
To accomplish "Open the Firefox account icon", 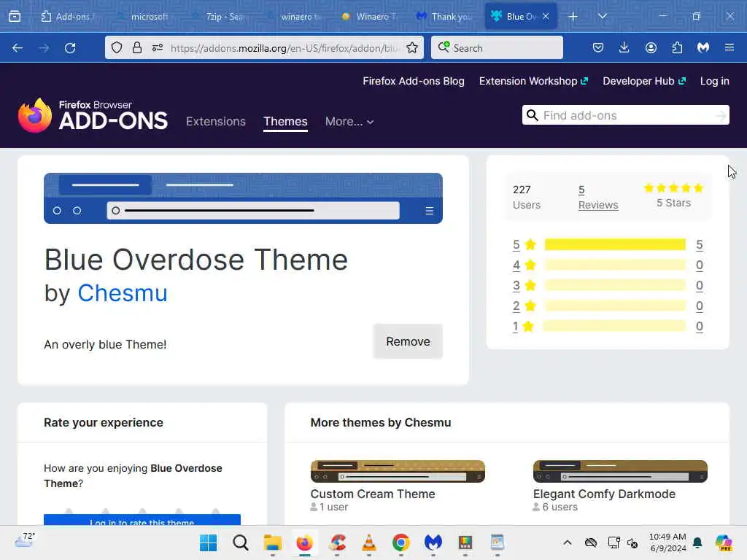I will [x=651, y=47].
